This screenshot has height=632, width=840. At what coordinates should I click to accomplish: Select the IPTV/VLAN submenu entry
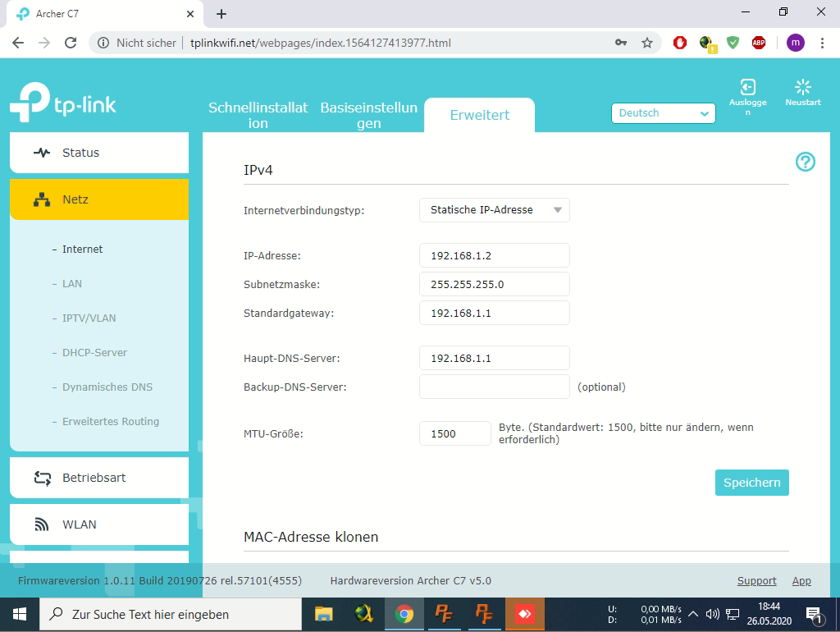[x=89, y=318]
